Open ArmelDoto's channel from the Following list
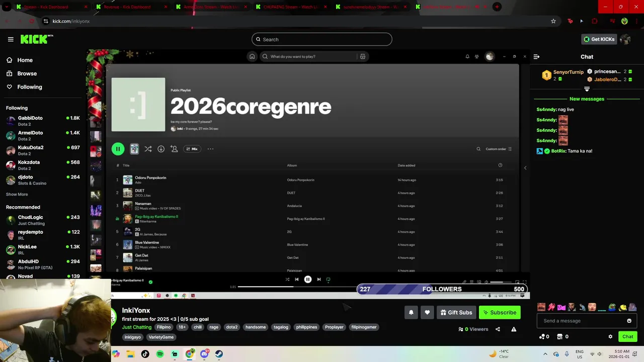 coord(43,135)
